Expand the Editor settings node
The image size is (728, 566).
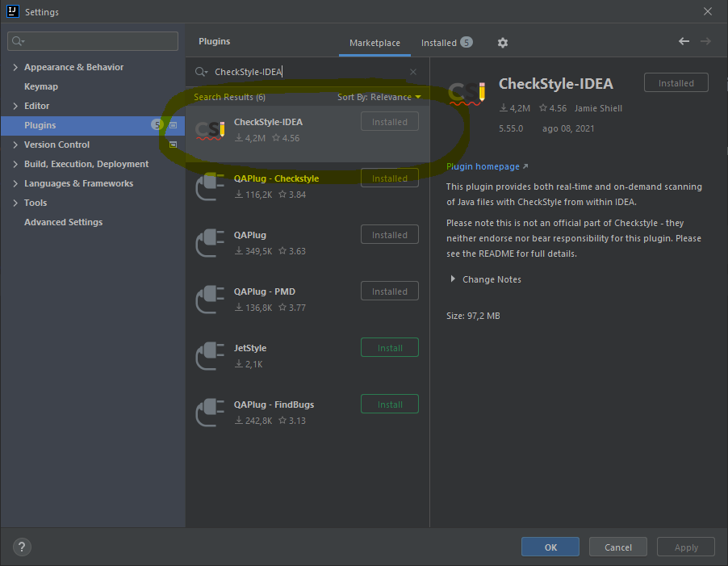(x=15, y=106)
